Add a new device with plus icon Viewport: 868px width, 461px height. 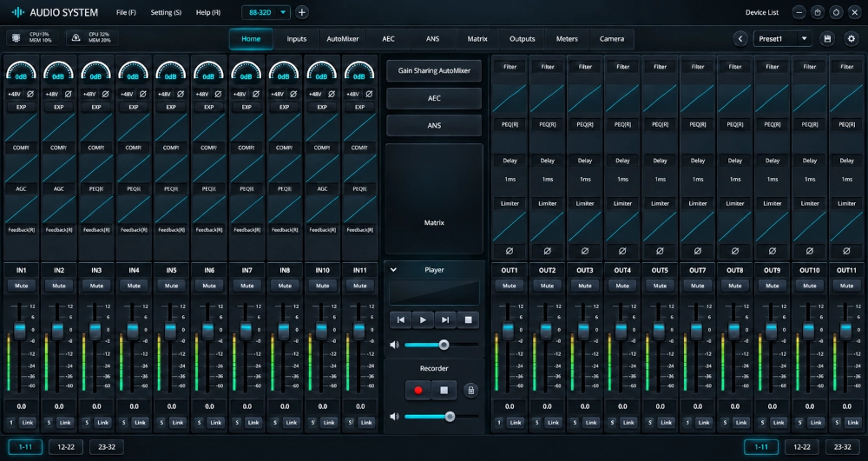[x=302, y=12]
